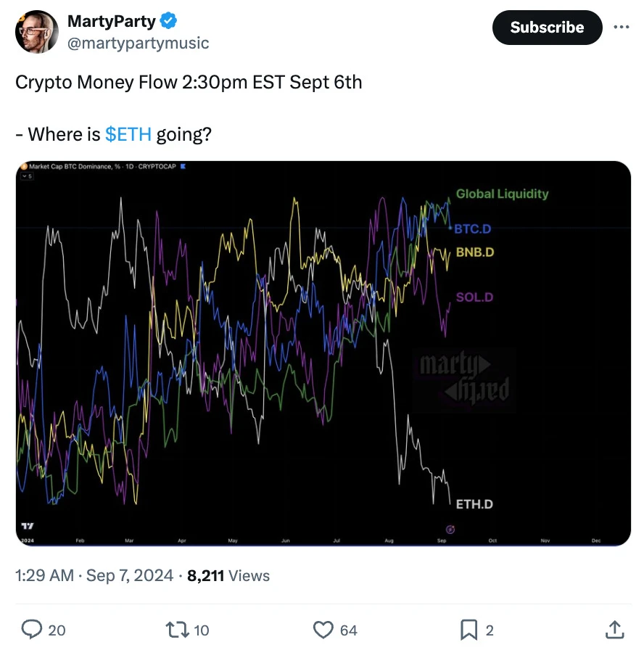Click the tweet timestamp Sep 7, 2024
Image resolution: width=644 pixels, height=650 pixels.
pos(129,576)
